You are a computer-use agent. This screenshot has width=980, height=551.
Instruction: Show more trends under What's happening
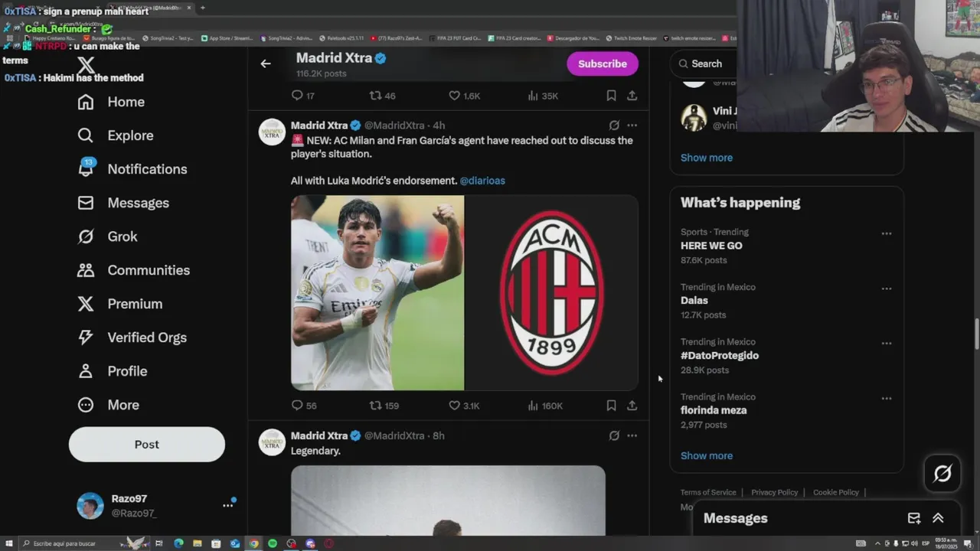[x=707, y=455]
